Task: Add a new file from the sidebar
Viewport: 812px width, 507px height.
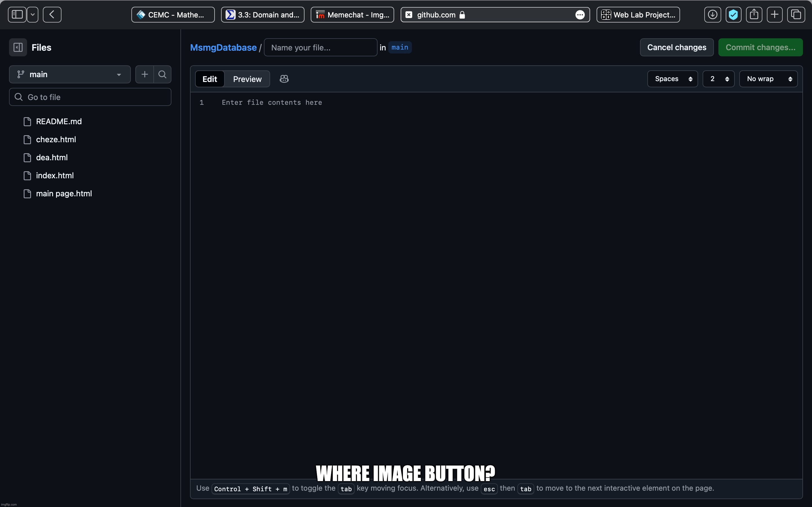Action: pos(144,74)
